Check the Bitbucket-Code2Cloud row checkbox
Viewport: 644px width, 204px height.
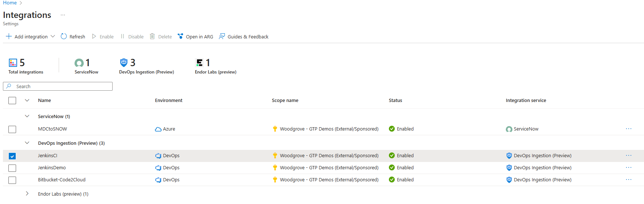click(x=12, y=180)
